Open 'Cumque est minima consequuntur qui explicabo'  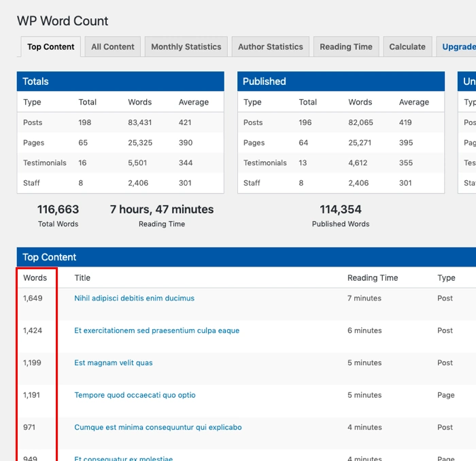(x=158, y=427)
